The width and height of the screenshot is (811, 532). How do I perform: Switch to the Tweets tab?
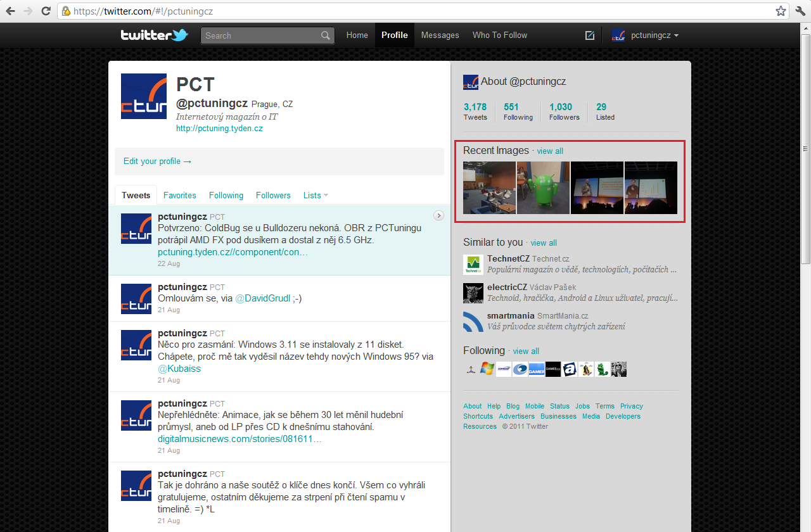pyautogui.click(x=136, y=195)
